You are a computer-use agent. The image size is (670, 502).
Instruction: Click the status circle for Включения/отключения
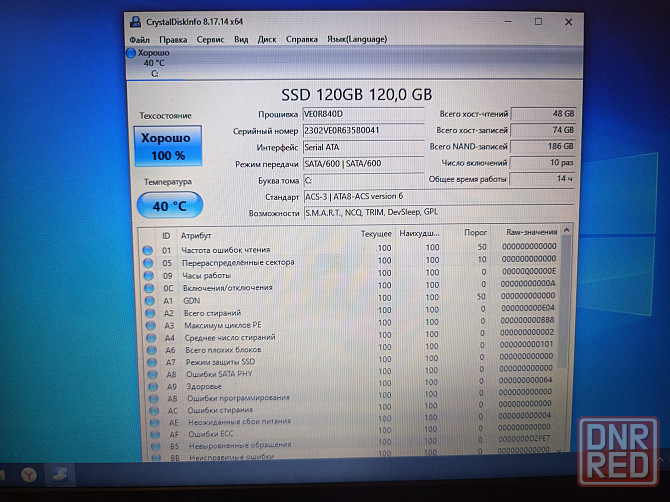(x=149, y=288)
